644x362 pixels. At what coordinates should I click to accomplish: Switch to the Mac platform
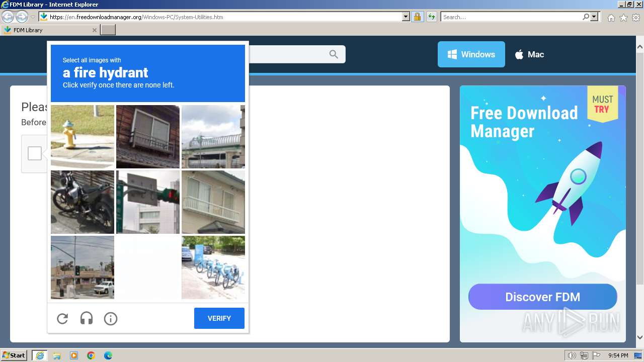point(529,54)
